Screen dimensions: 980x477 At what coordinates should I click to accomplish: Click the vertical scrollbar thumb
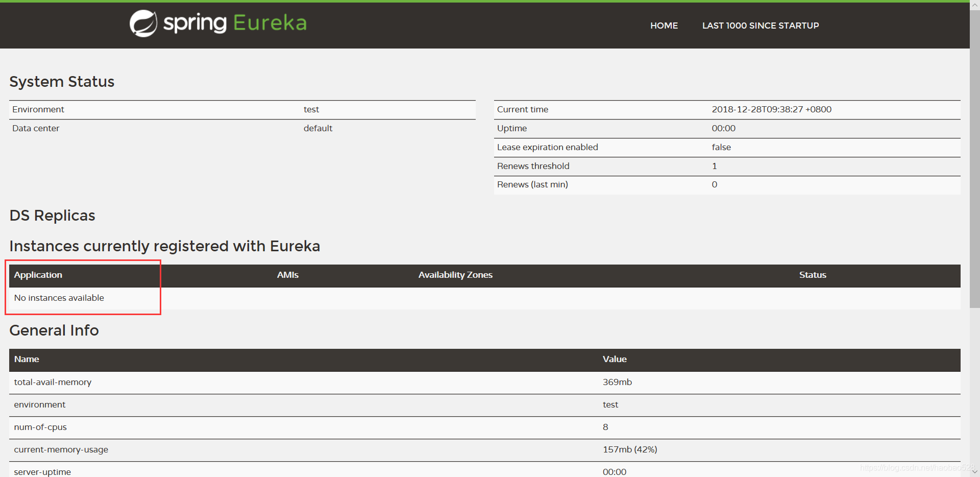(x=975, y=158)
